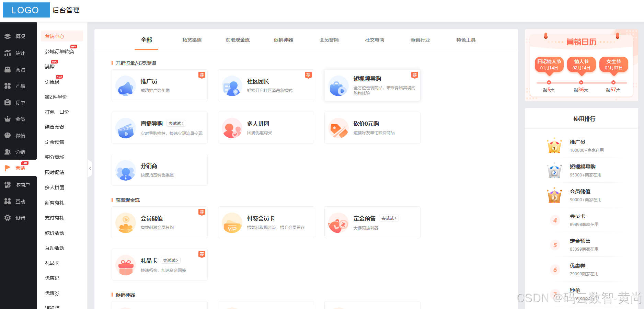Click the LOGO in the header
Viewport: 644px width, 309px height.
click(x=26, y=10)
